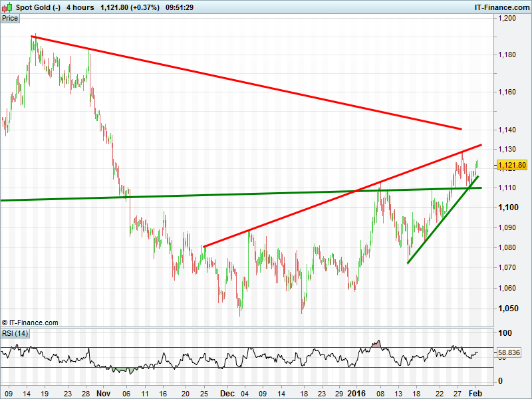The height and width of the screenshot is (399, 532).
Task: Click the 1,121.80 (+0.37%) price readout
Action: 129,7
